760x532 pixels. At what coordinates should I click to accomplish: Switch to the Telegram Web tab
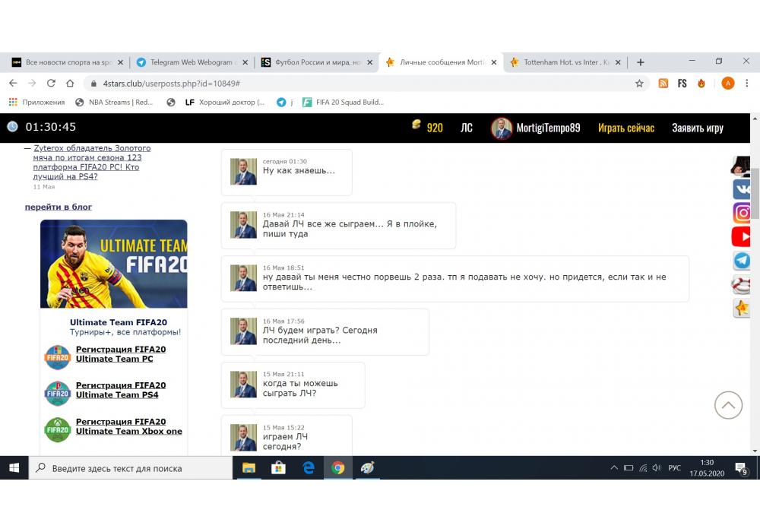pos(191,62)
